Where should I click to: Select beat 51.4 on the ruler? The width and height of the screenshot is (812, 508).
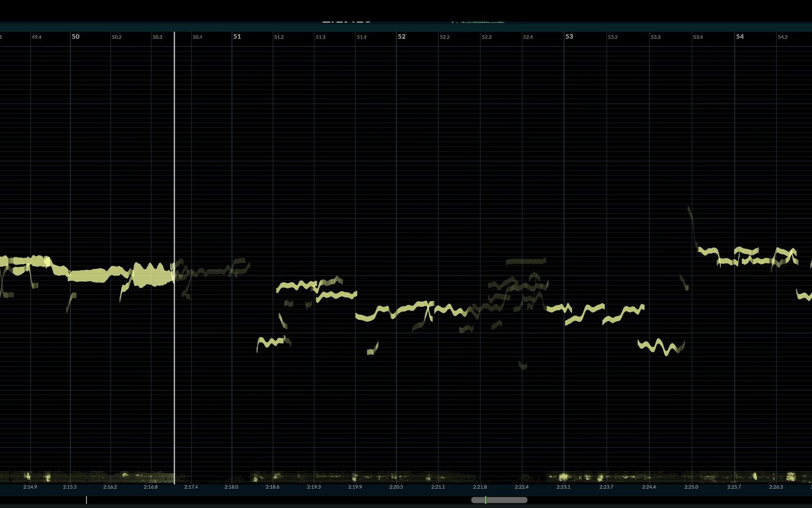pyautogui.click(x=362, y=37)
